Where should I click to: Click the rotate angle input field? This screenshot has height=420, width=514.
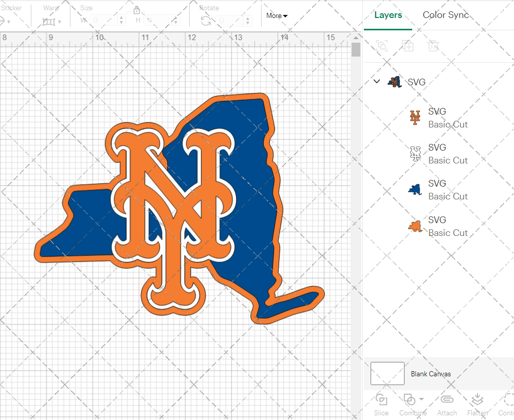pos(229,21)
